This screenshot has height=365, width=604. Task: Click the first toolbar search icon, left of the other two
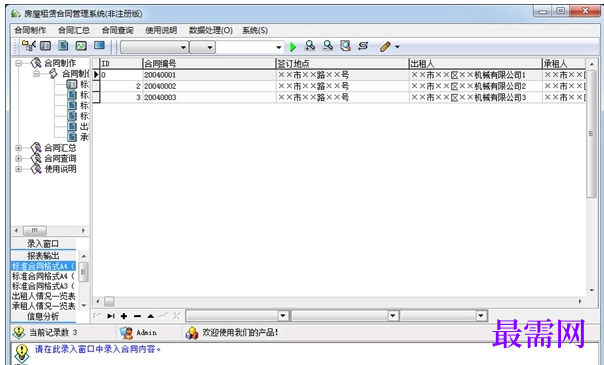[x=310, y=46]
